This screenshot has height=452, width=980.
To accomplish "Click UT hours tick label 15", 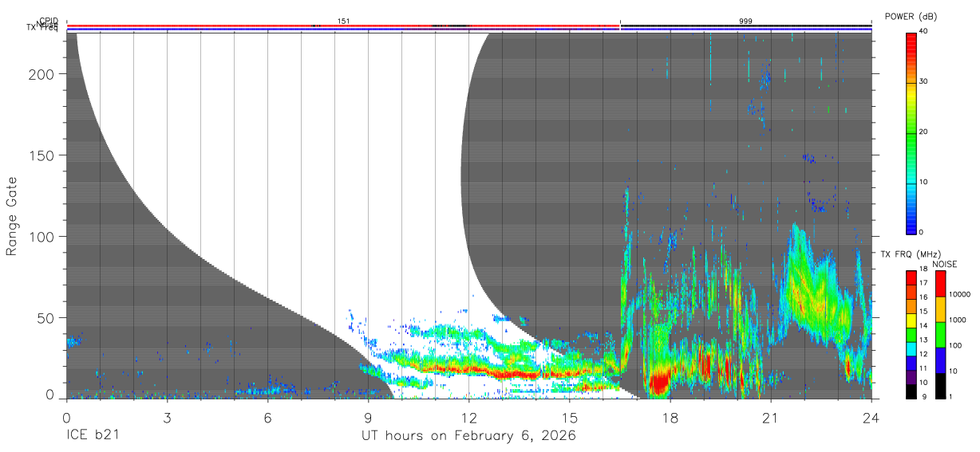I will (x=569, y=417).
